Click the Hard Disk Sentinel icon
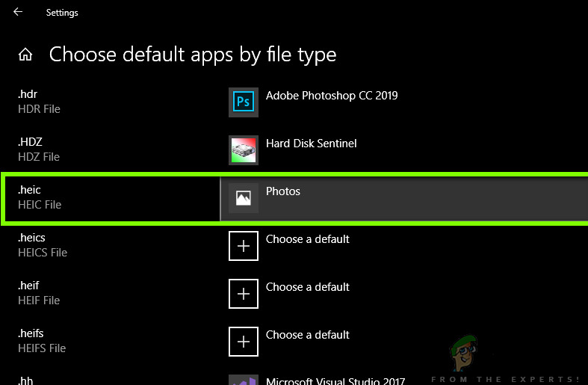 point(243,150)
